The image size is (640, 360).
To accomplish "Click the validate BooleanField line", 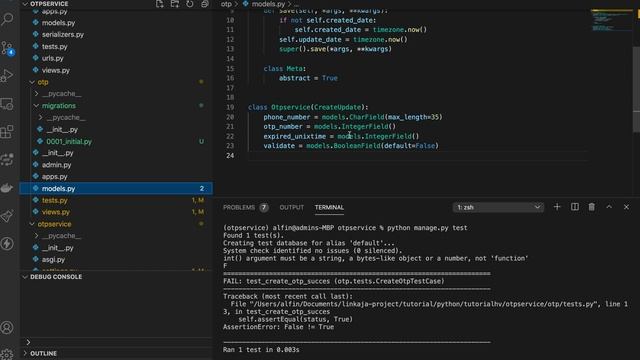I will pyautogui.click(x=351, y=146).
